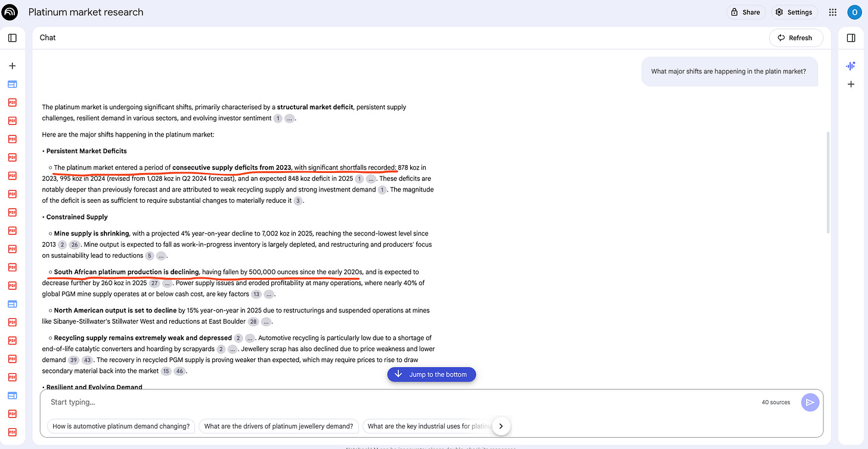Viewport: 868px width, 449px height.
Task: Add a source with the left plus icon
Action: coord(13,66)
